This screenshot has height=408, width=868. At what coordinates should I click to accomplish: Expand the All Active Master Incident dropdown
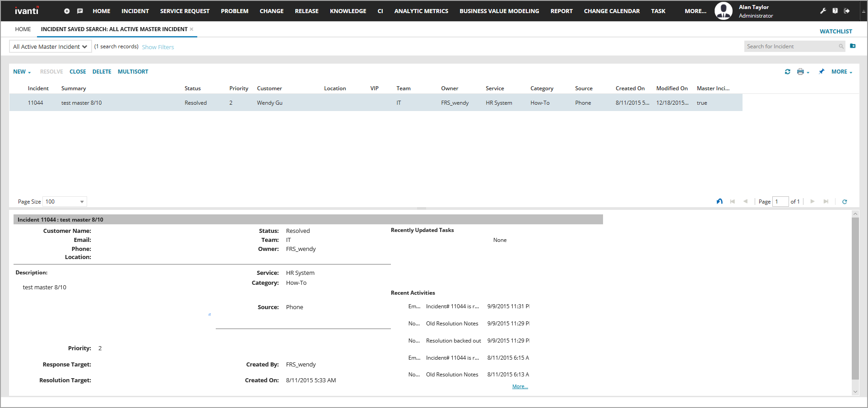point(50,46)
